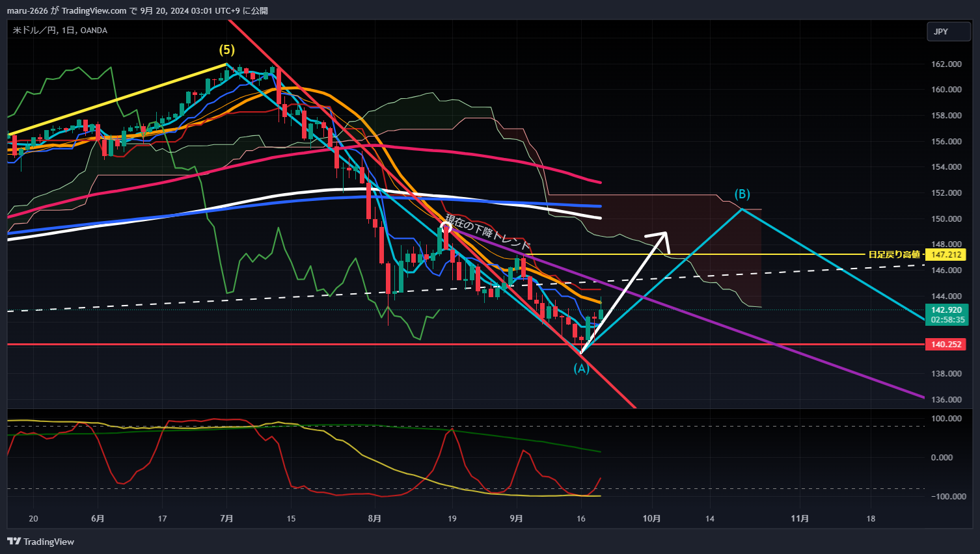Screen dimensions: 980x554
Task: Select the yellow (5) wave label
Action: tap(226, 50)
